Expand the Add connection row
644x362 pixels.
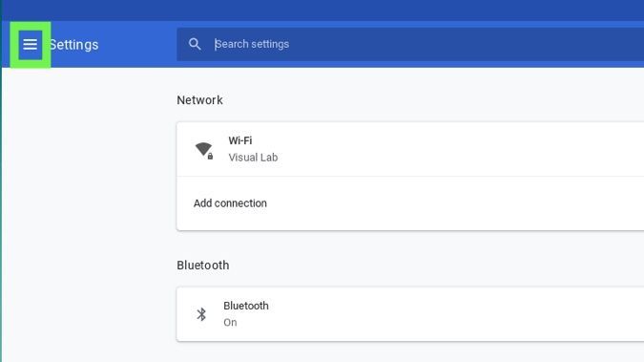410,203
